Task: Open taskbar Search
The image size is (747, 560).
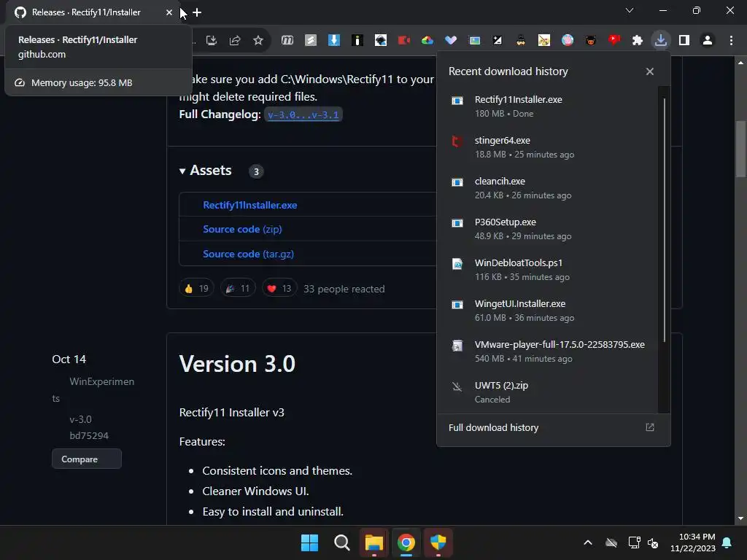Action: tap(341, 542)
